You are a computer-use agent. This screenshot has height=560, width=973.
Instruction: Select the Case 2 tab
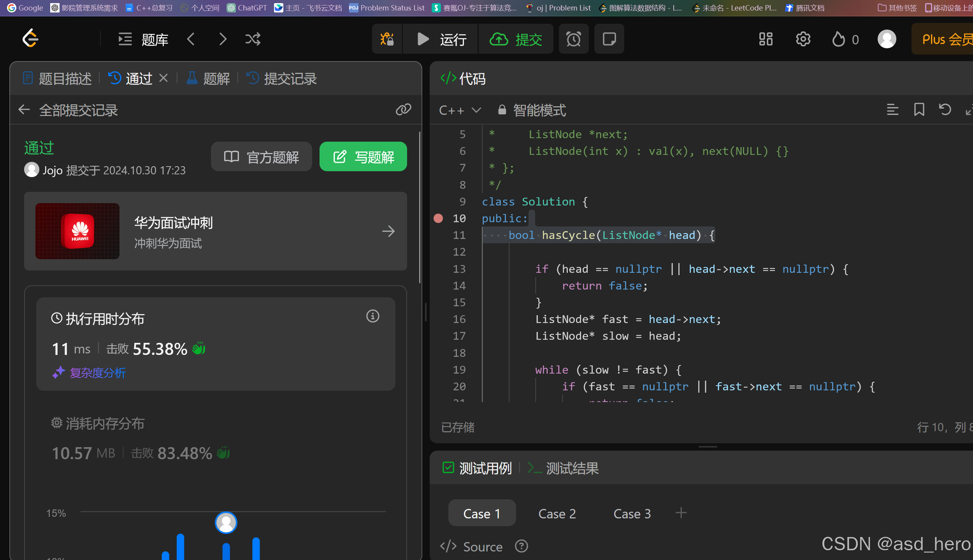pos(557,514)
